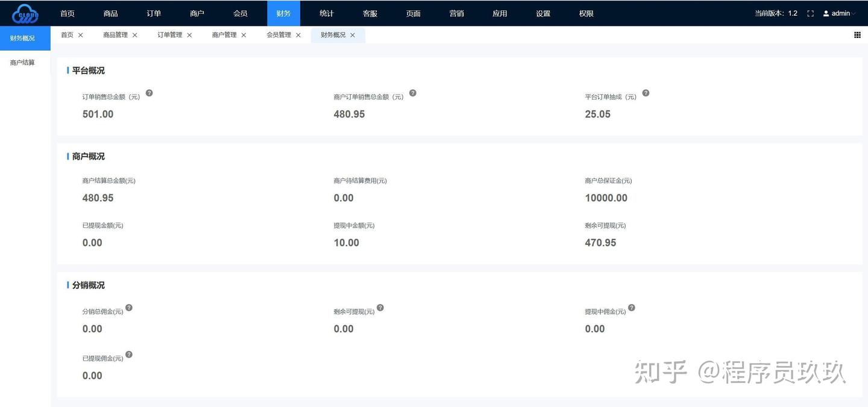The height and width of the screenshot is (407, 868).
Task: Select 财务概况 in the left sidebar
Action: (23, 37)
